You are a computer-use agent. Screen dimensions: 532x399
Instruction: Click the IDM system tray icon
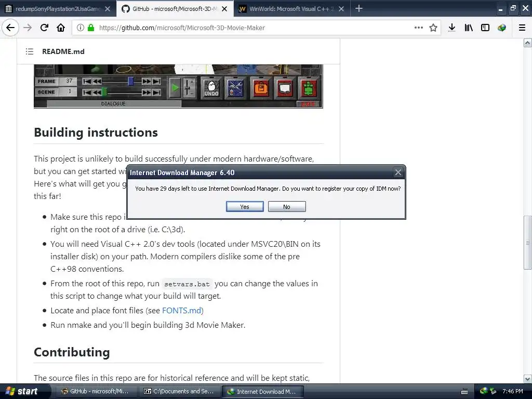point(484,391)
